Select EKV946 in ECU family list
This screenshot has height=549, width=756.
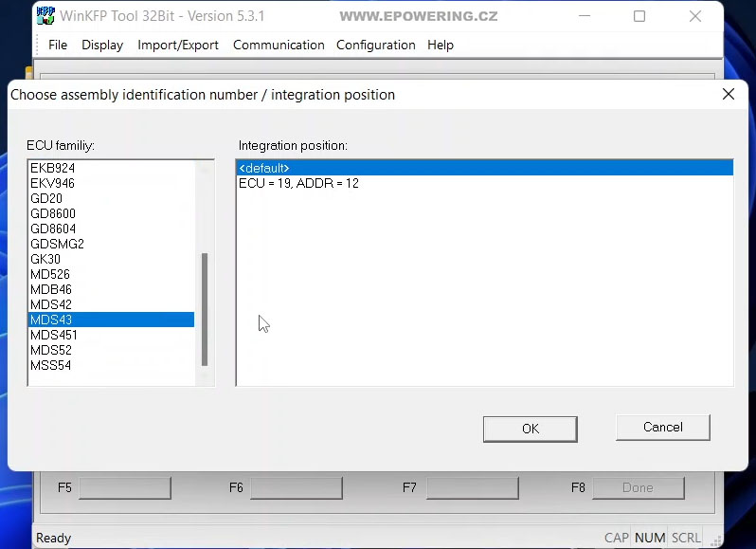point(112,183)
